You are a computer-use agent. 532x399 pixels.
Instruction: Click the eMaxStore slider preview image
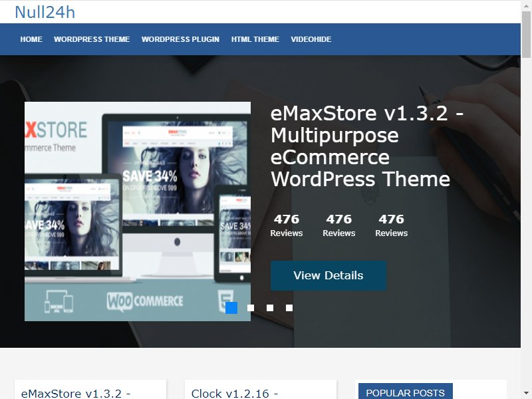click(138, 211)
